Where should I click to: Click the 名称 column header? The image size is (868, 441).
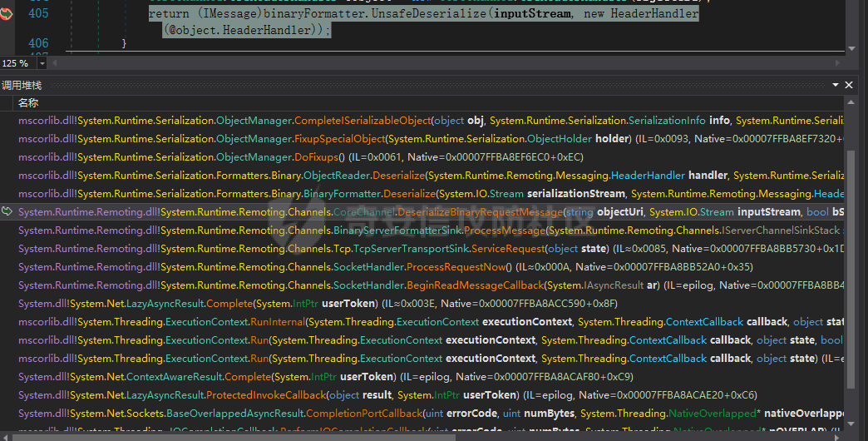point(28,102)
